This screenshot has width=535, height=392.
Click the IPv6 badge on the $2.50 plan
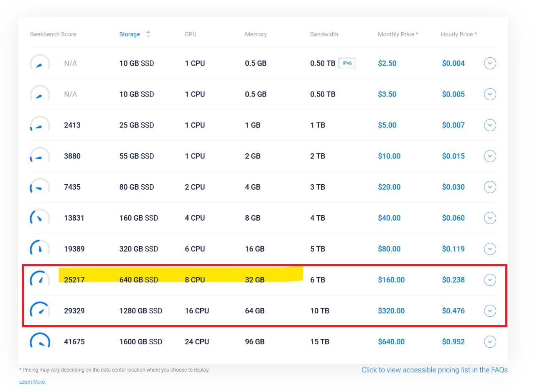point(346,64)
